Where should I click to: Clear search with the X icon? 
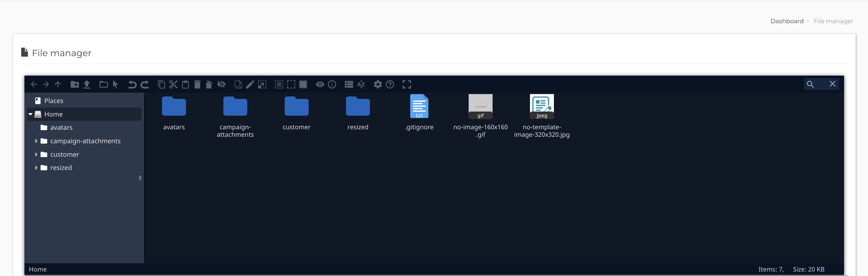[x=832, y=84]
